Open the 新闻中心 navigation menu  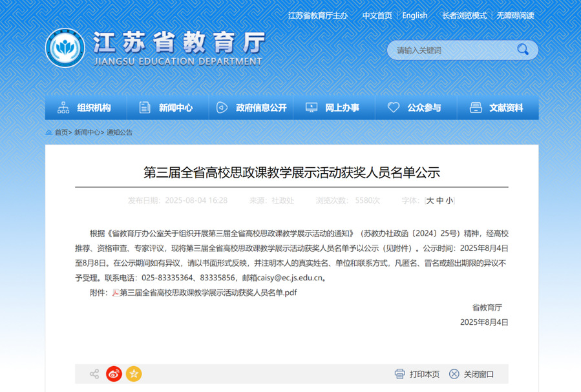click(167, 108)
